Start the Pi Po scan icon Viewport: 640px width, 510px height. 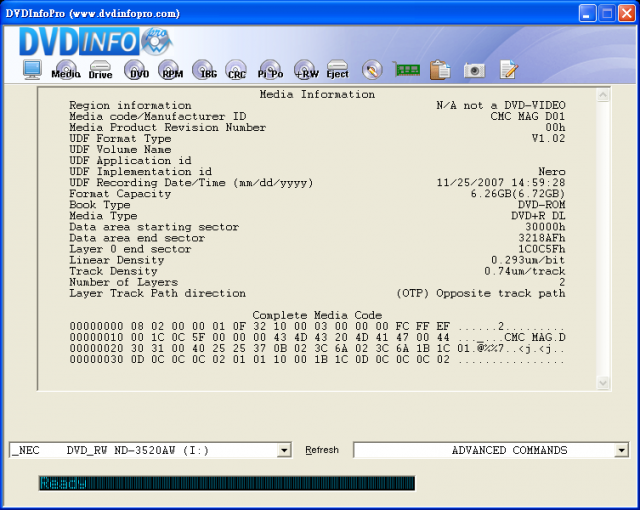(270, 70)
